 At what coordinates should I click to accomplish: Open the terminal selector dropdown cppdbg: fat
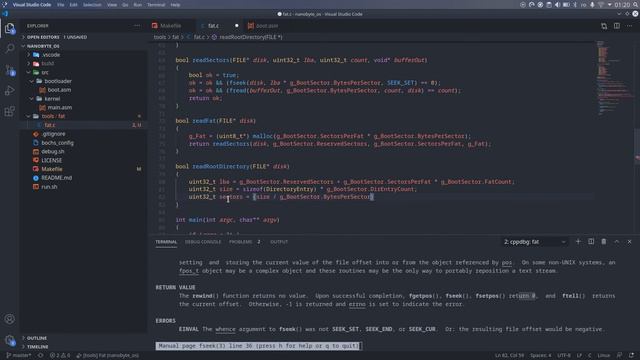pyautogui.click(x=535, y=242)
